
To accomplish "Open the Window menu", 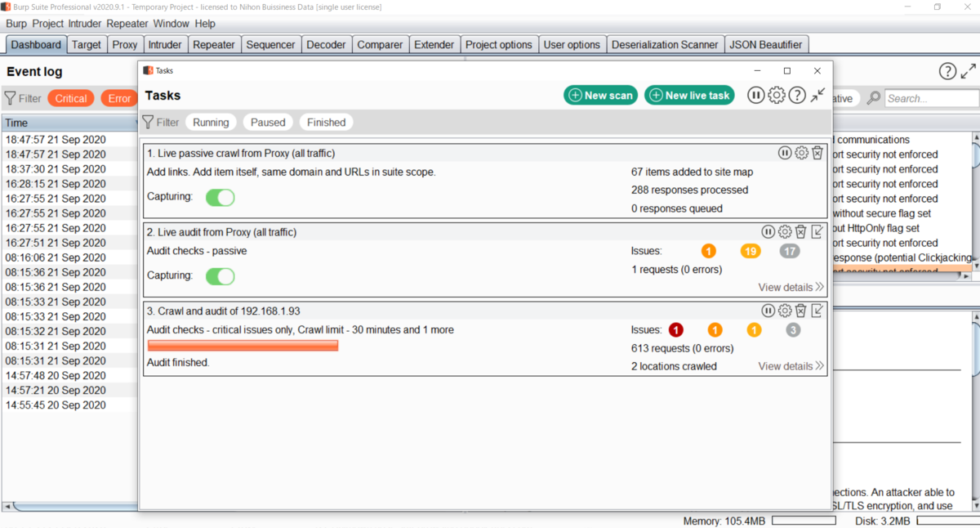I will click(171, 24).
